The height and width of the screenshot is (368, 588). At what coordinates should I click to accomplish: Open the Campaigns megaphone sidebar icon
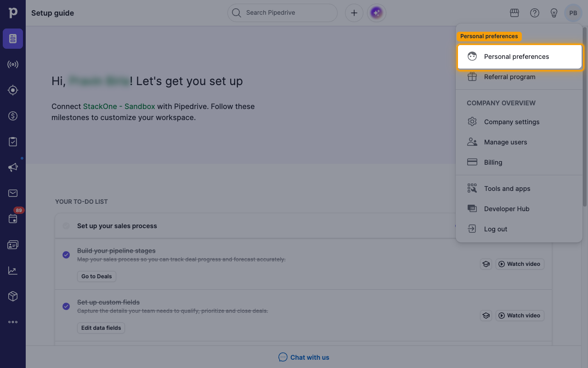click(13, 167)
